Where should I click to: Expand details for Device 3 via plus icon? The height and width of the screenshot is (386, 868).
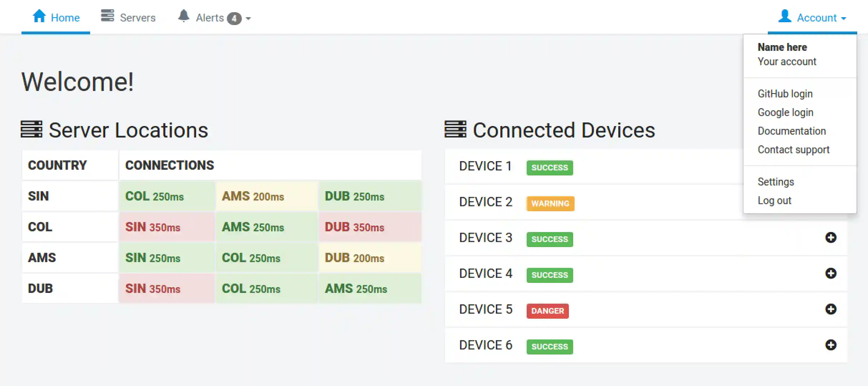831,238
